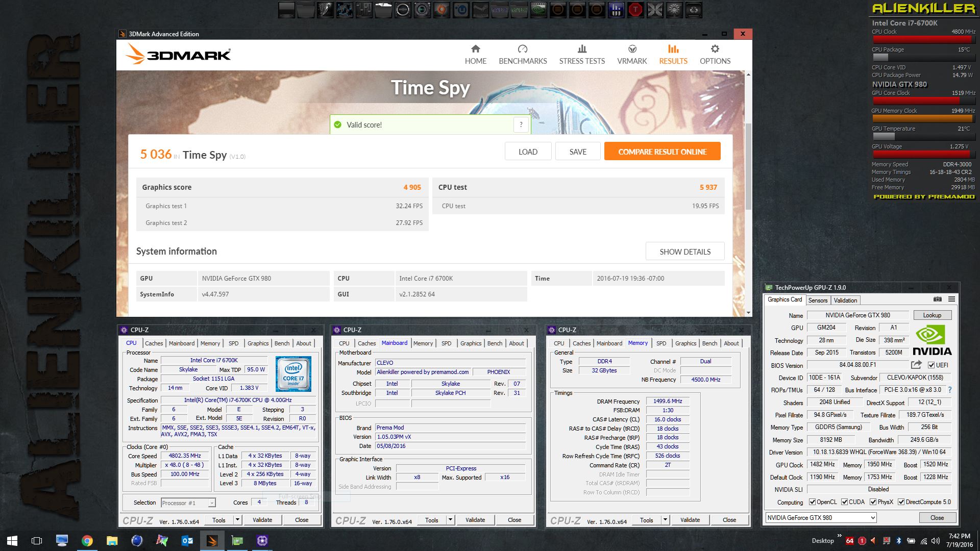Viewport: 980px width, 551px height.
Task: Click Validate in the CPU-Z Memory window
Action: [690, 520]
